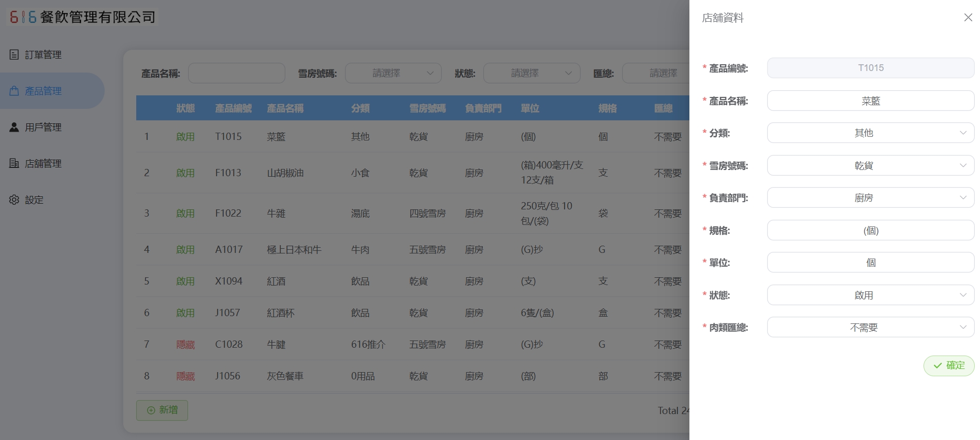Click the 用戶管理 person icon

coord(15,127)
